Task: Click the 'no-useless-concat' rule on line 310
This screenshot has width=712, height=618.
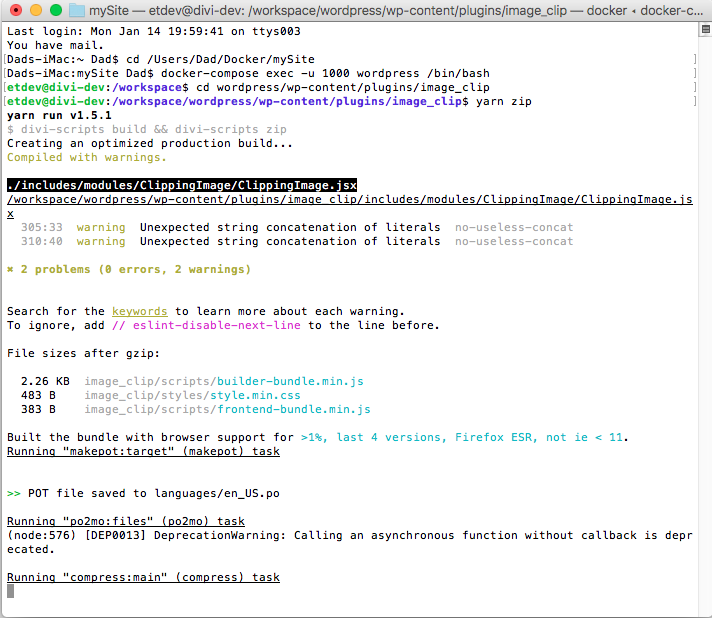Action: click(514, 242)
